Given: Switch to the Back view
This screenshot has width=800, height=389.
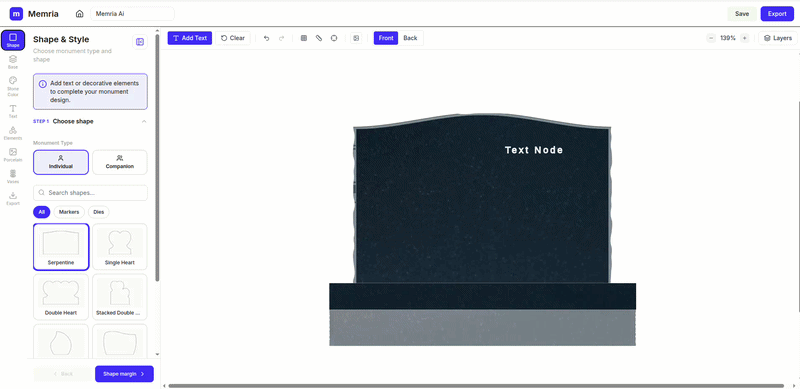Looking at the screenshot, I should [x=410, y=38].
